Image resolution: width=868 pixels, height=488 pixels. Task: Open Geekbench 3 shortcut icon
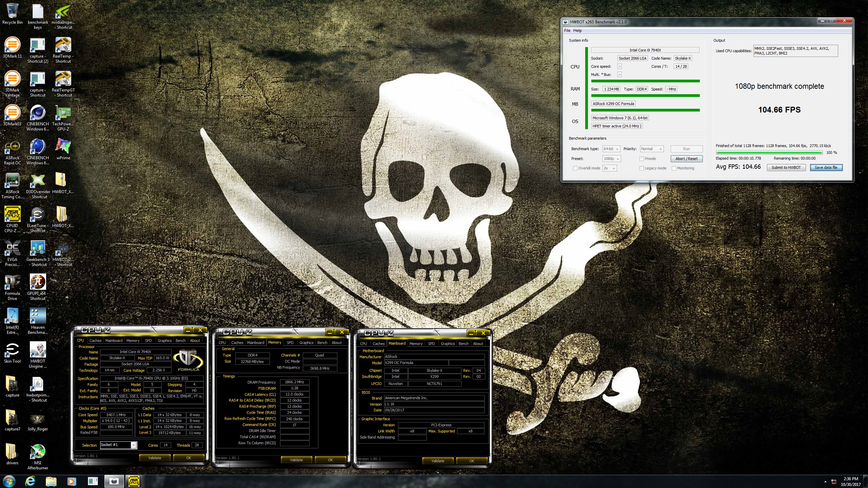tap(38, 253)
